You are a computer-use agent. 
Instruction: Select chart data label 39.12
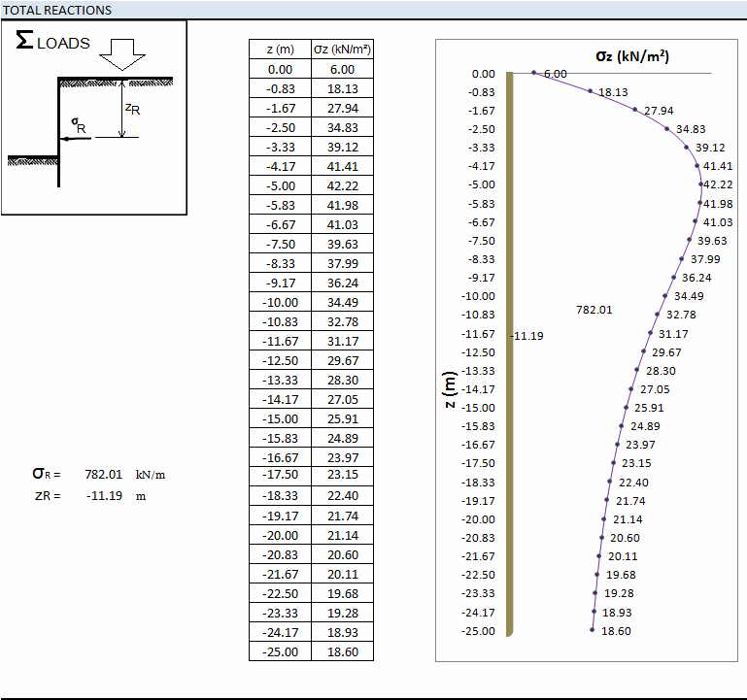click(710, 148)
